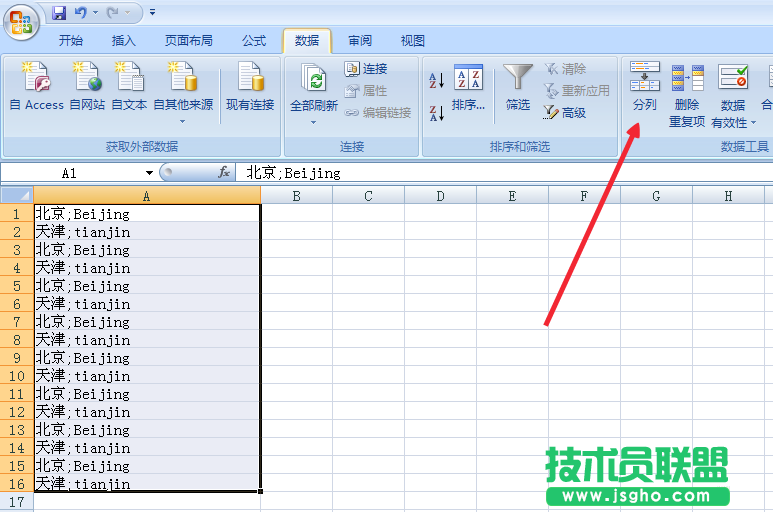The width and height of the screenshot is (773, 512).
Task: Click 编辑链接 edit links
Action: coord(378,113)
